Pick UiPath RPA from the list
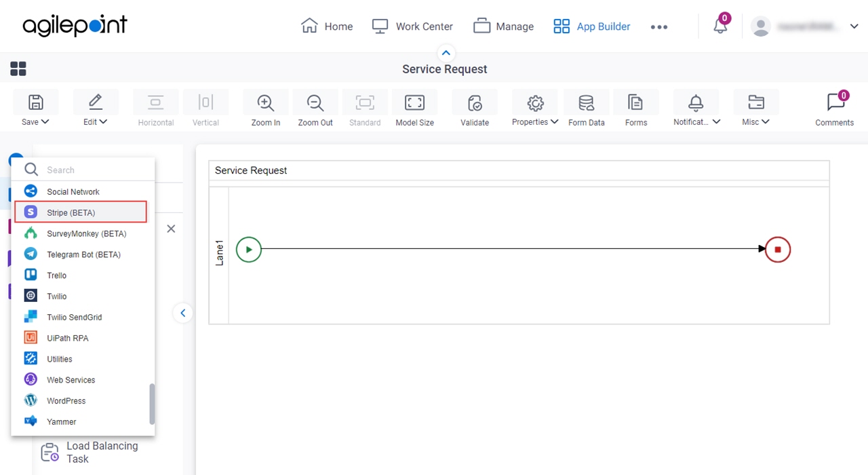 pos(83,338)
